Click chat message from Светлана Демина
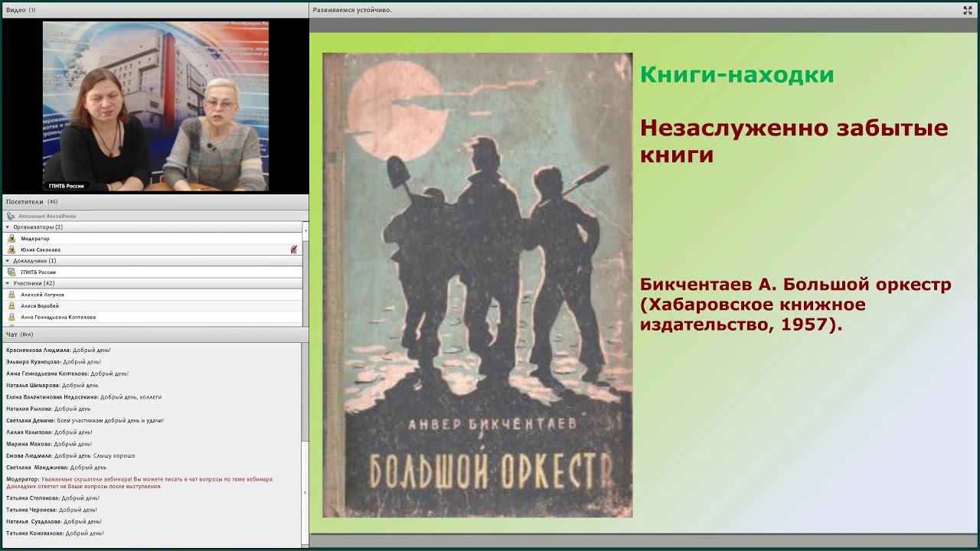Viewport: 980px width, 551px height. (85, 420)
